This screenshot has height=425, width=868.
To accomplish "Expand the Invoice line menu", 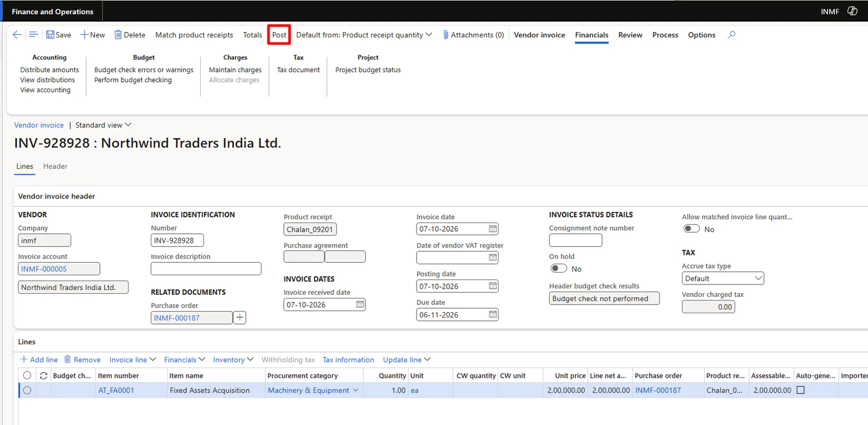I will [132, 359].
